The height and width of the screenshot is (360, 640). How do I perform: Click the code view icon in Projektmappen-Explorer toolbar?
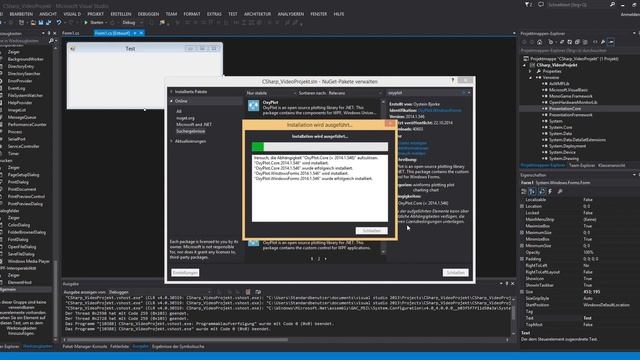595,42
